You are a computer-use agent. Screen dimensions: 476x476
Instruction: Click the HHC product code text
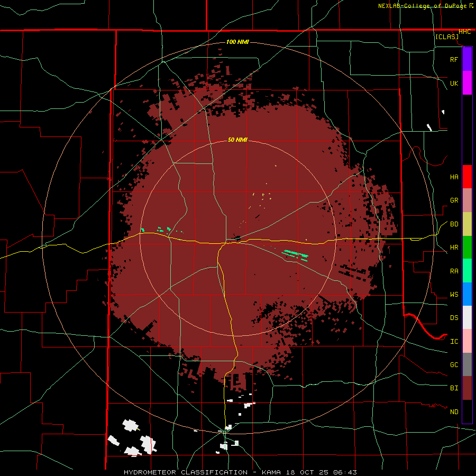coord(464,32)
